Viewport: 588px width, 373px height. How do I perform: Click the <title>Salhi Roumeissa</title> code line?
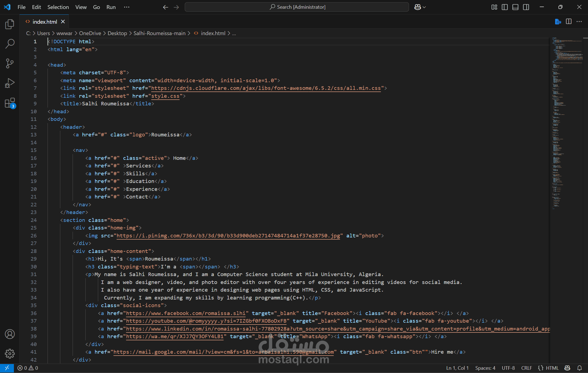(107, 104)
